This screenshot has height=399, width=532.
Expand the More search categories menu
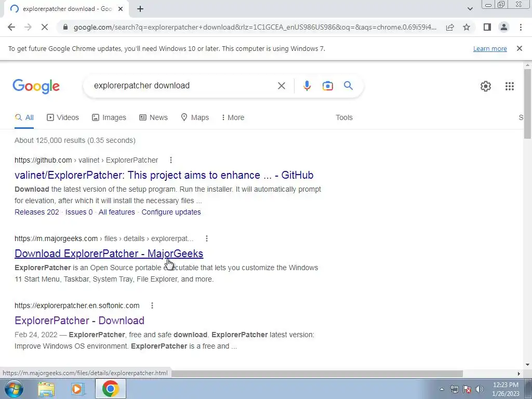233,117
